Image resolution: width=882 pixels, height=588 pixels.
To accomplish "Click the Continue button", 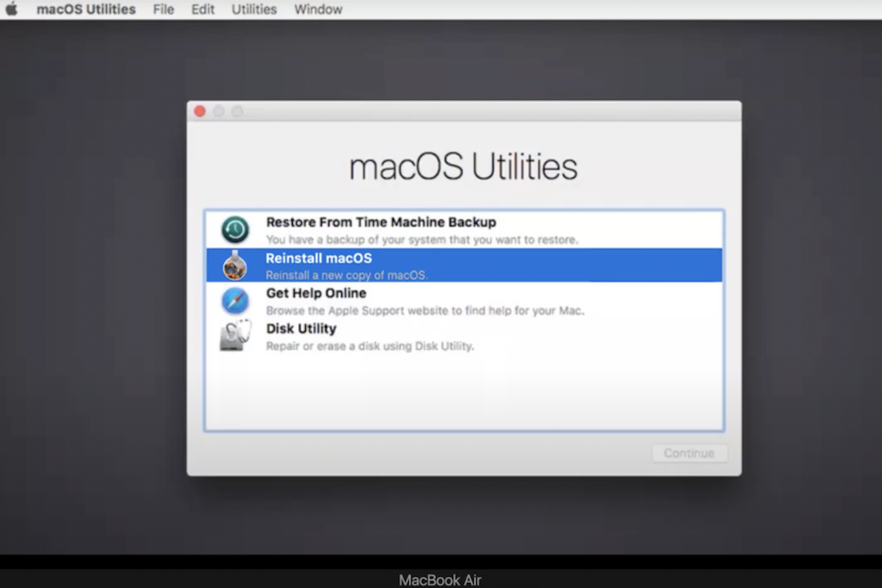I will pyautogui.click(x=690, y=453).
